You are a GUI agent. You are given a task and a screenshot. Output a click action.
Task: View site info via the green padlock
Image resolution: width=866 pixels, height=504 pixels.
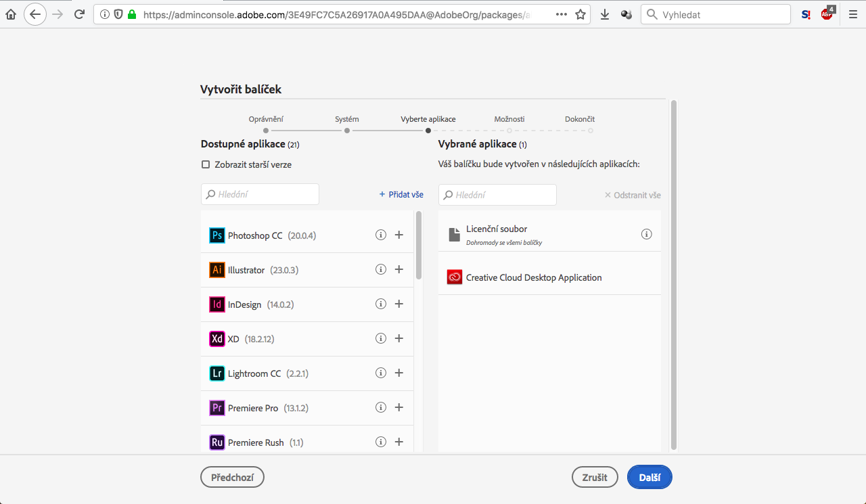click(131, 14)
